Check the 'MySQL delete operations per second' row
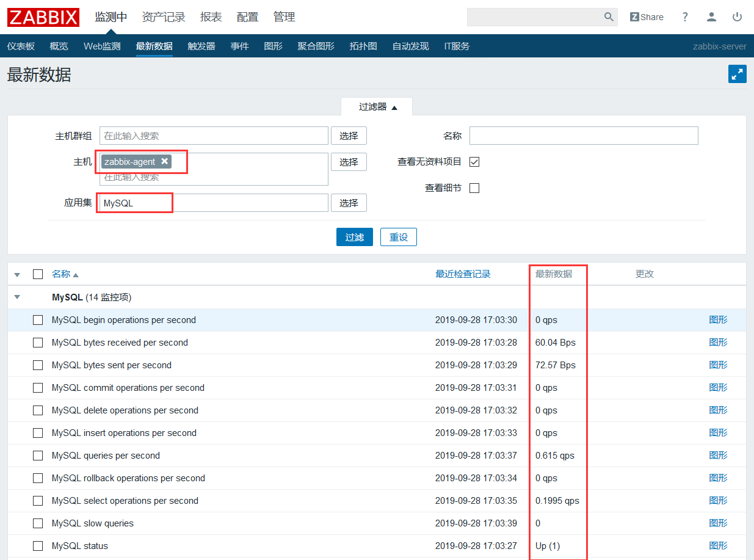This screenshot has height=560, width=754. tap(38, 410)
